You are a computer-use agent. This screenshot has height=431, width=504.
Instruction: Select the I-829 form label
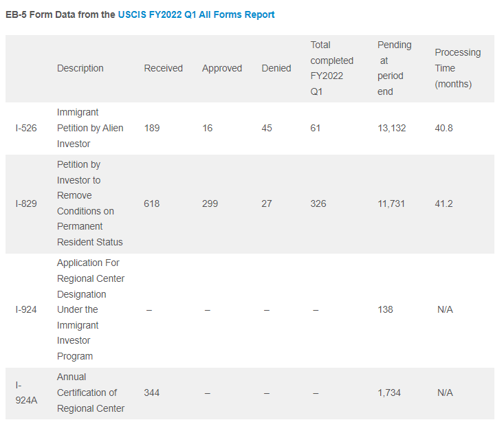[26, 203]
